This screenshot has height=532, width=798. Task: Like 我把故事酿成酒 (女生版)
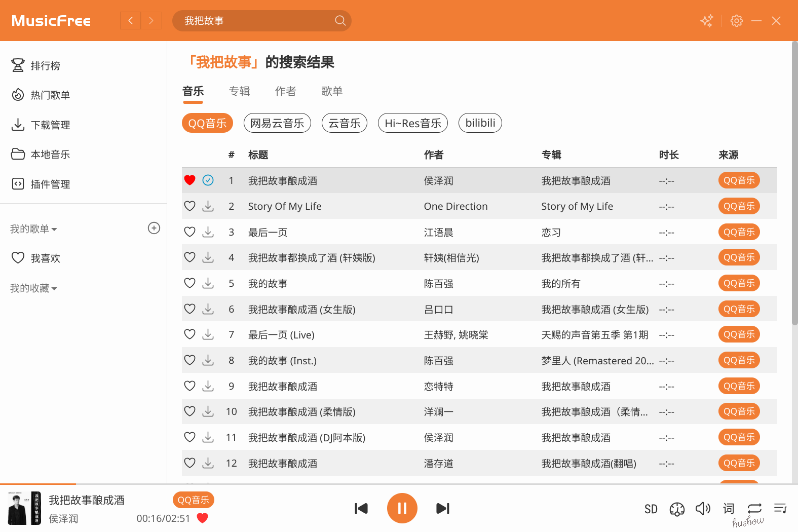coord(190,309)
